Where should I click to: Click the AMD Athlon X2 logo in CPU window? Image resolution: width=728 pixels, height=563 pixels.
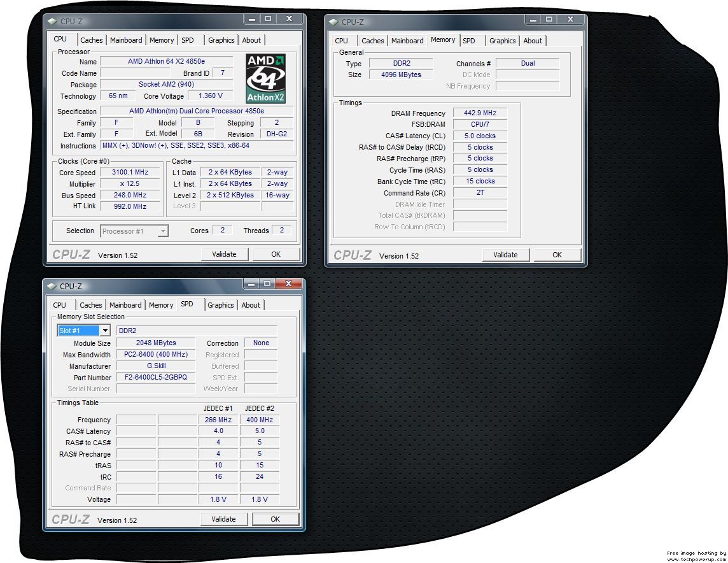265,78
